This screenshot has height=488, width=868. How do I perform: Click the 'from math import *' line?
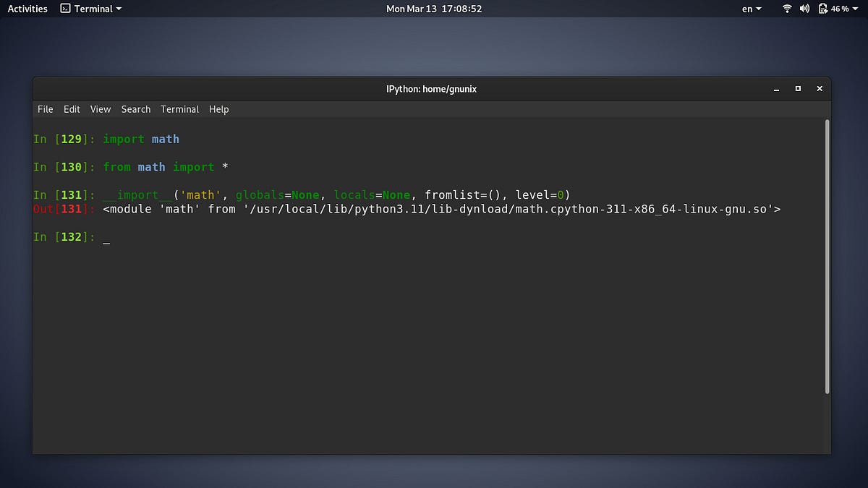tap(166, 167)
